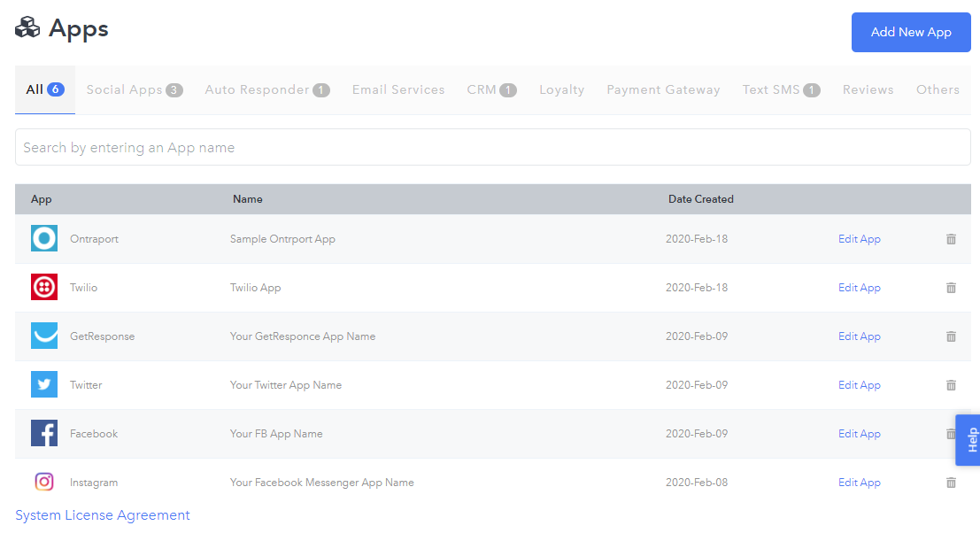Switch to the Social Apps tab
Image resolution: width=980 pixels, height=541 pixels.
(135, 90)
